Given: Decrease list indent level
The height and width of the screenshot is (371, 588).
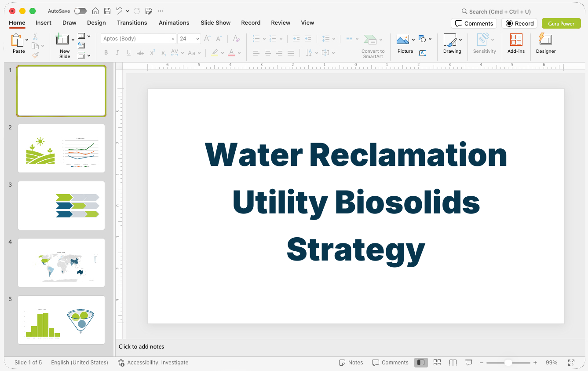Looking at the screenshot, I should [x=296, y=39].
